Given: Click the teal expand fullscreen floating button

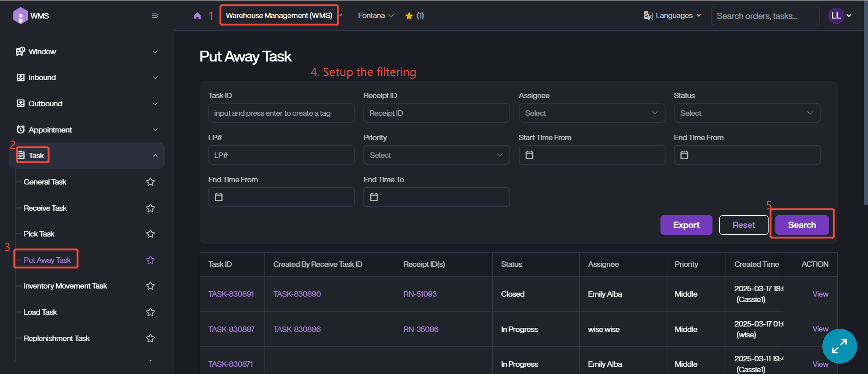Looking at the screenshot, I should 840,346.
